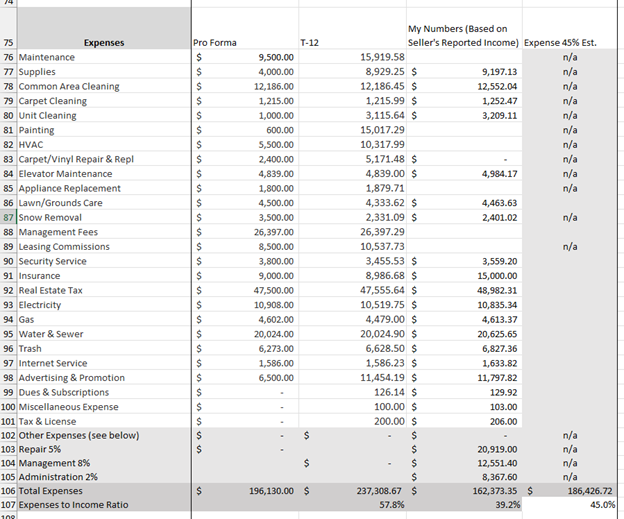Image resolution: width=624 pixels, height=519 pixels.
Task: Select the Repair 5% label
Action: click(104, 449)
